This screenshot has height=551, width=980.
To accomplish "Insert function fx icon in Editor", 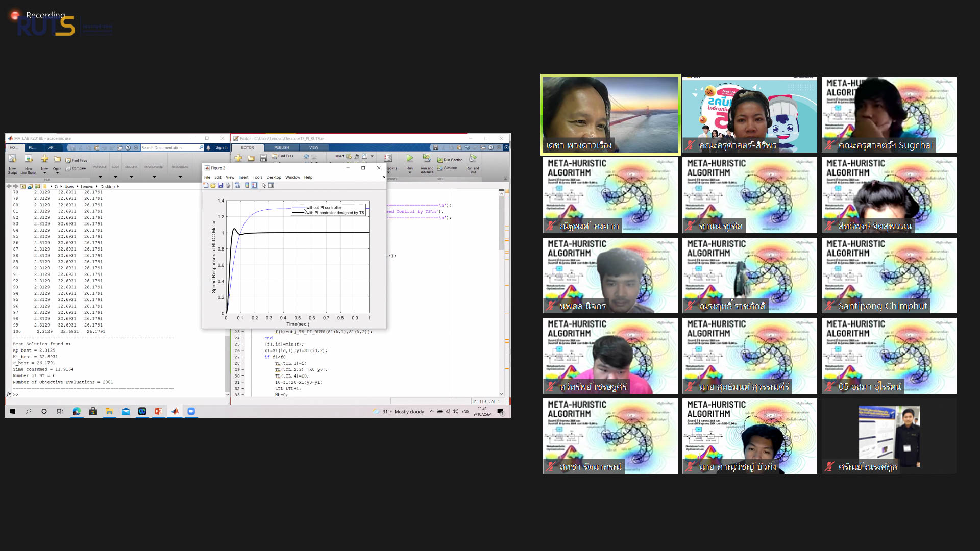I will [x=357, y=156].
